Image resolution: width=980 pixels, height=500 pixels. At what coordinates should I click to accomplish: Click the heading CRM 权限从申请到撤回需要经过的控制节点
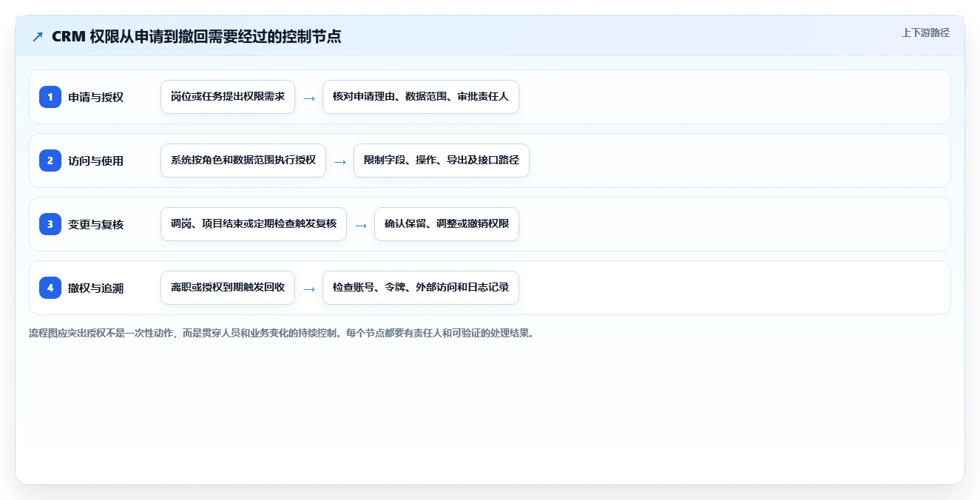point(197,36)
